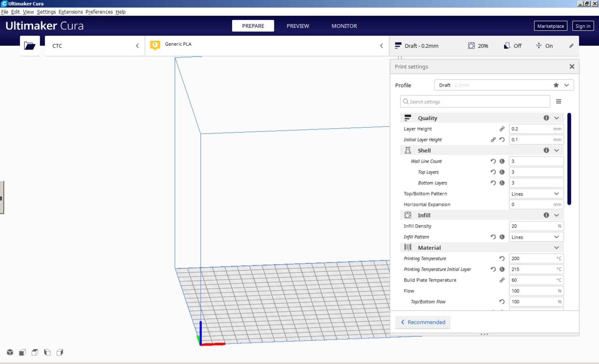
Task: Switch to front view cube icon
Action: click(x=22, y=352)
